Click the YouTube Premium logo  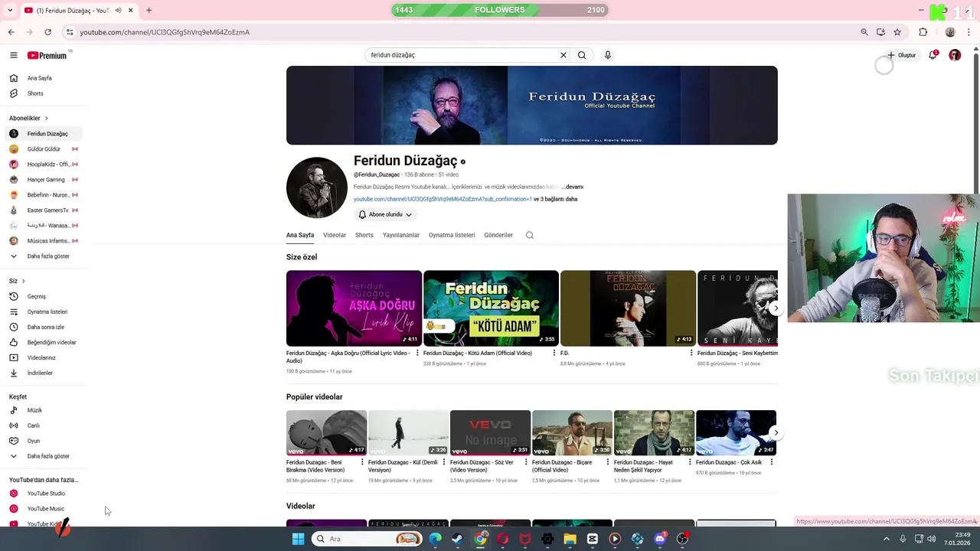tap(48, 55)
